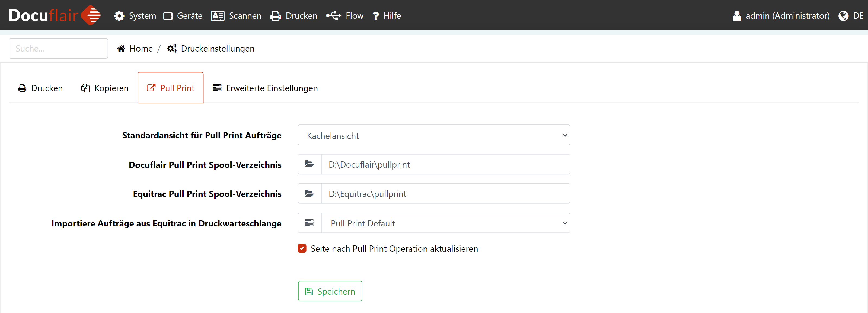Click the Drucken printer icon in navbar
The height and width of the screenshot is (313, 868).
click(x=275, y=16)
